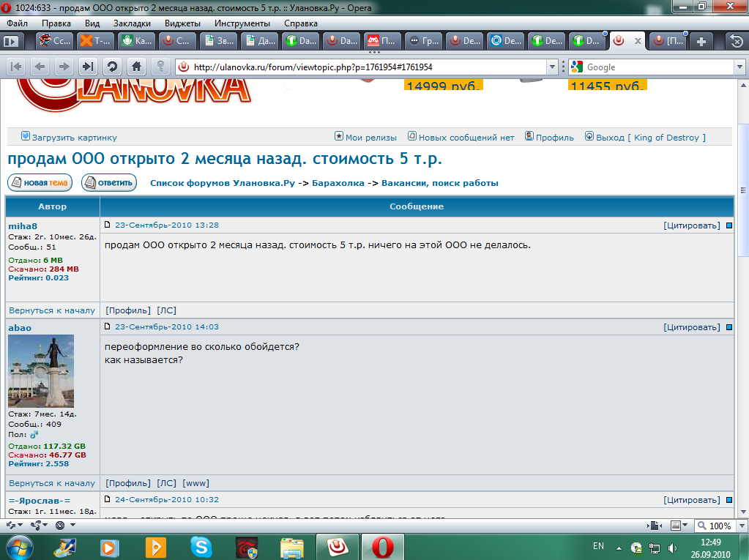The image size is (749, 560).
Task: Open the 'Барахолка' breadcrumb link
Action: coord(338,183)
